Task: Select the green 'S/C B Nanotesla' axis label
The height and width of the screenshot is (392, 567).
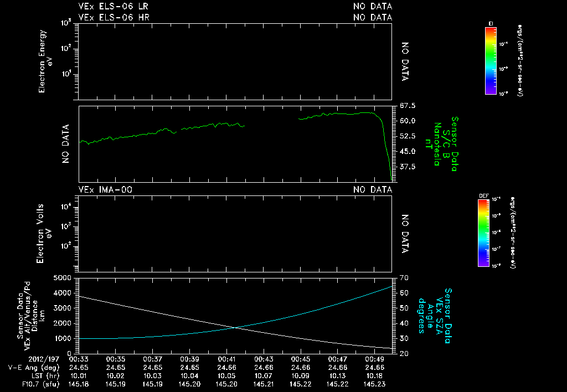Action: coord(442,144)
